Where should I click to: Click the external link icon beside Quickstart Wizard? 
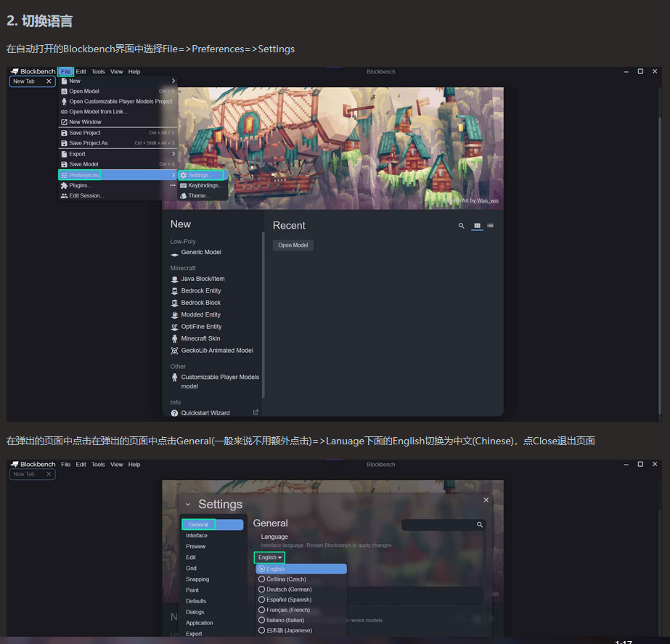click(256, 412)
